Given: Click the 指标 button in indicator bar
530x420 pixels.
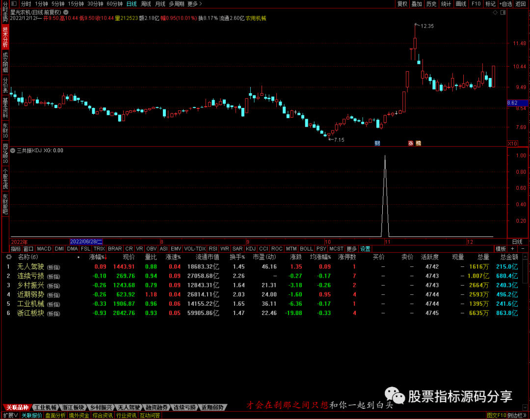Looking at the screenshot, I should [16, 249].
